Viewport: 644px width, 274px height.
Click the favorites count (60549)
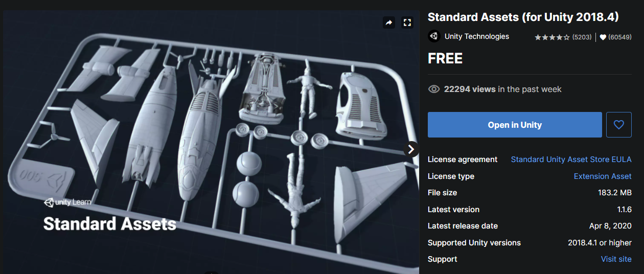(619, 37)
